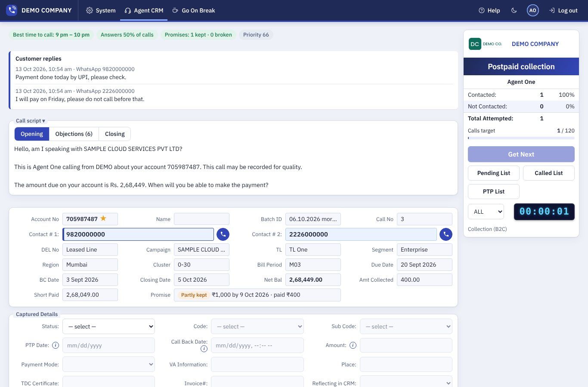Open the Called List
The height and width of the screenshot is (387, 588).
[549, 173]
